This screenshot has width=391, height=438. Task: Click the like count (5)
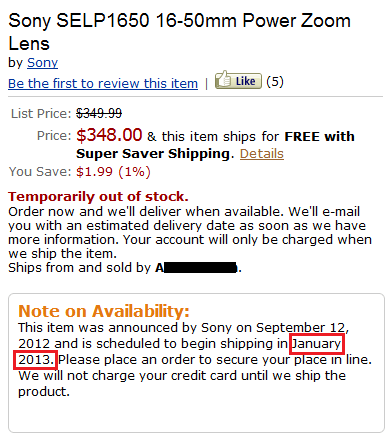tap(275, 82)
